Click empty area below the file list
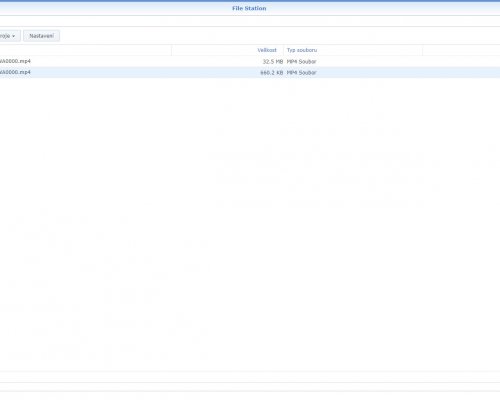500x400 pixels. click(250, 223)
